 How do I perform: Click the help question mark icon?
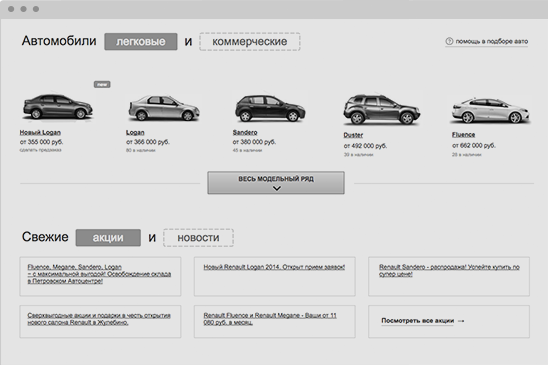point(449,41)
